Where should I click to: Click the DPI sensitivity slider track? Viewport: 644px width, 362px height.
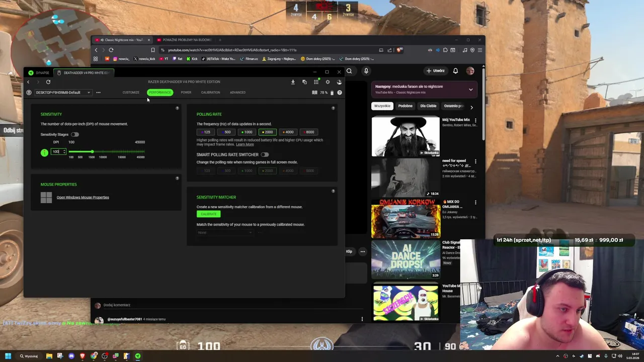pos(107,152)
